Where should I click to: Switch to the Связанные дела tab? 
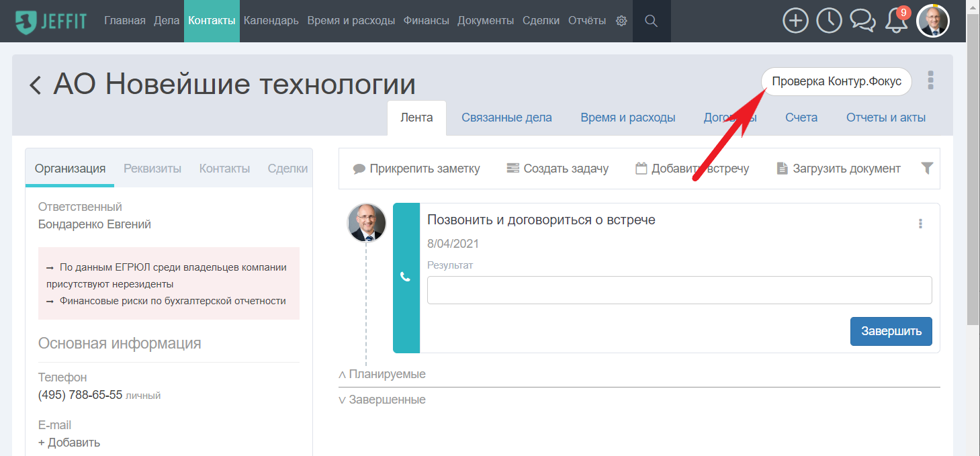coord(506,118)
